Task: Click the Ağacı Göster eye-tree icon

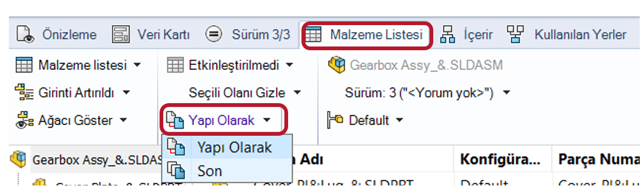Action: point(23,120)
